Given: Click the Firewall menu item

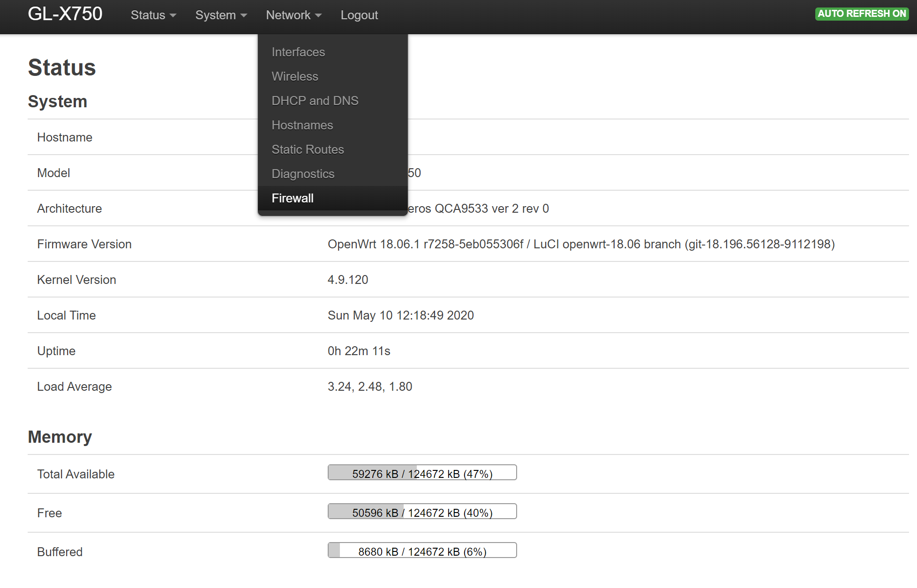Looking at the screenshot, I should (292, 198).
